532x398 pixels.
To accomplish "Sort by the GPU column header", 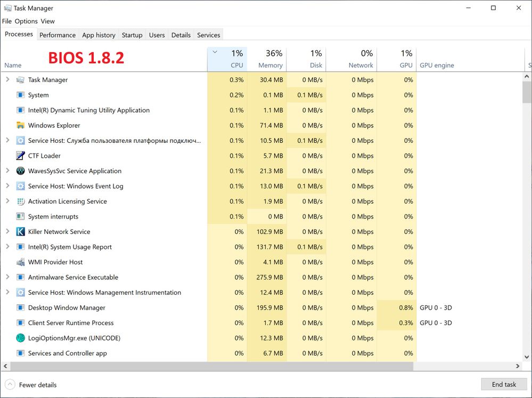I will (396, 59).
